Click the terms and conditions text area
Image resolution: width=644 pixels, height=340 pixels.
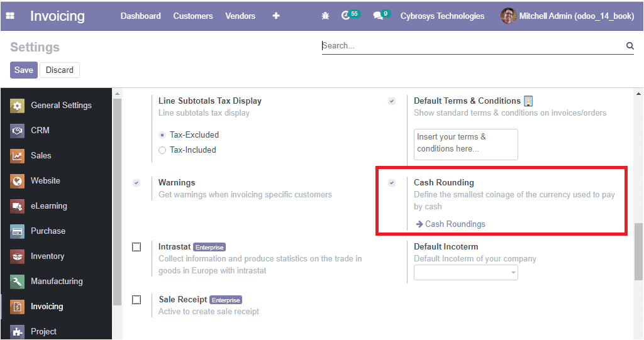pos(466,145)
